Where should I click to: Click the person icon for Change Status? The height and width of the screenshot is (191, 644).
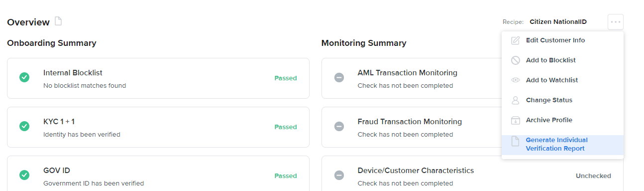pyautogui.click(x=516, y=100)
